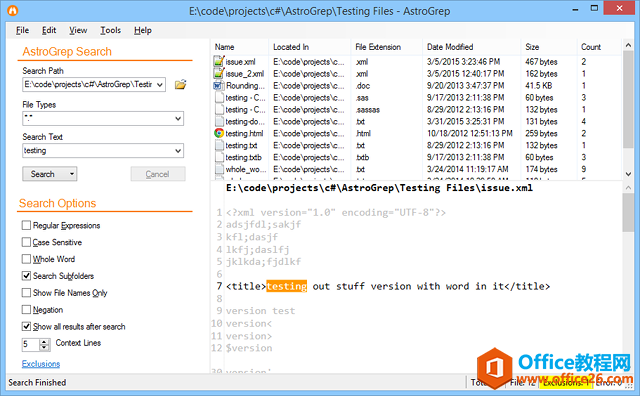Screen dimensions: 640x396
Task: Click the file icon of the 131 bytes row
Action: point(219,121)
